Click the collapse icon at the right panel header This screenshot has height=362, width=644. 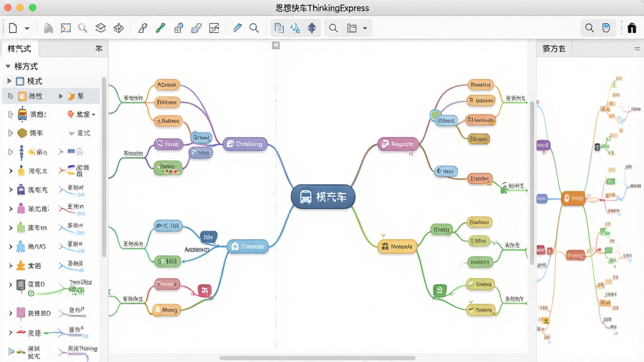tap(637, 48)
